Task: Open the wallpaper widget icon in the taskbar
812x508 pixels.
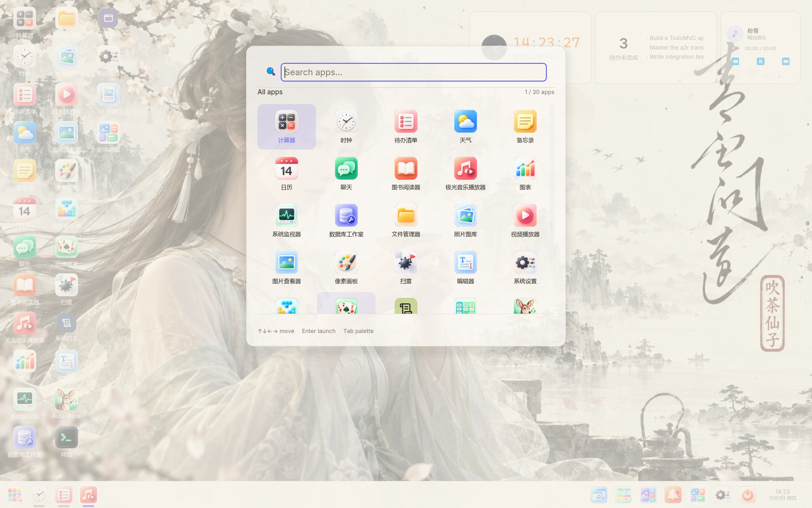Action: (x=648, y=495)
